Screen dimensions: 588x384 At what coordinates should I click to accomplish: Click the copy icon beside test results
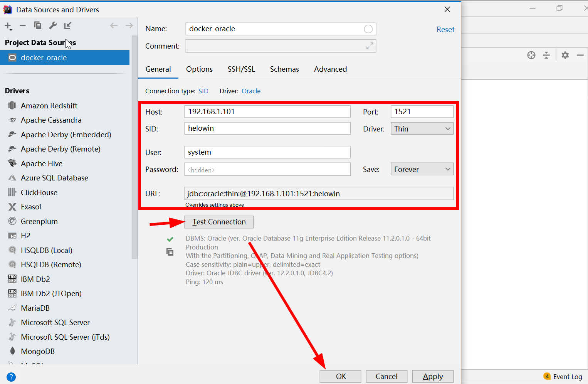(x=170, y=252)
